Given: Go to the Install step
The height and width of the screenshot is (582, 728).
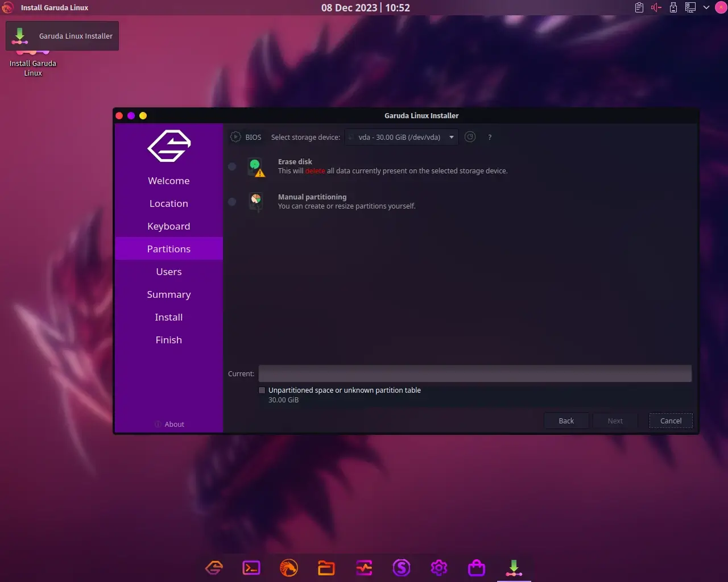Looking at the screenshot, I should pos(169,317).
